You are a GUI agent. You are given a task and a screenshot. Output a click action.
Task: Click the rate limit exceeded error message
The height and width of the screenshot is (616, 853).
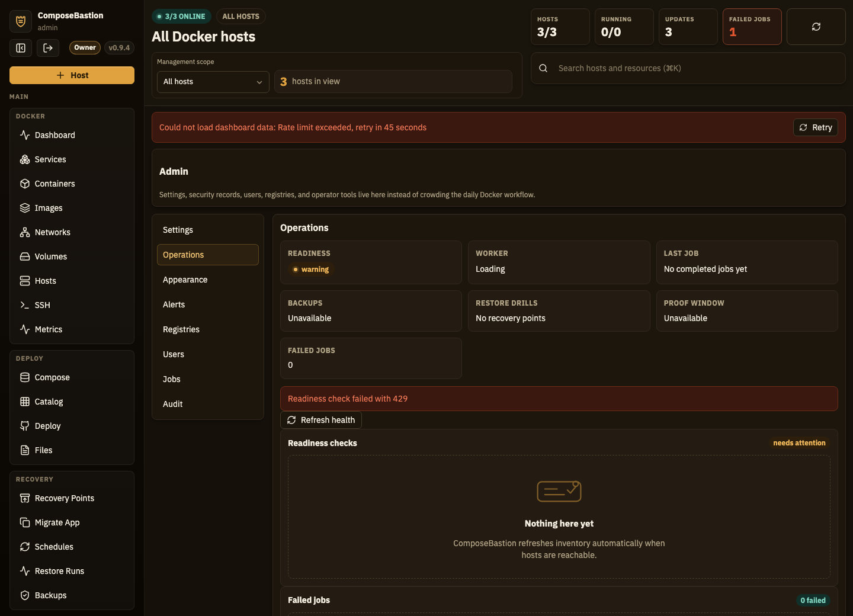pyautogui.click(x=293, y=127)
